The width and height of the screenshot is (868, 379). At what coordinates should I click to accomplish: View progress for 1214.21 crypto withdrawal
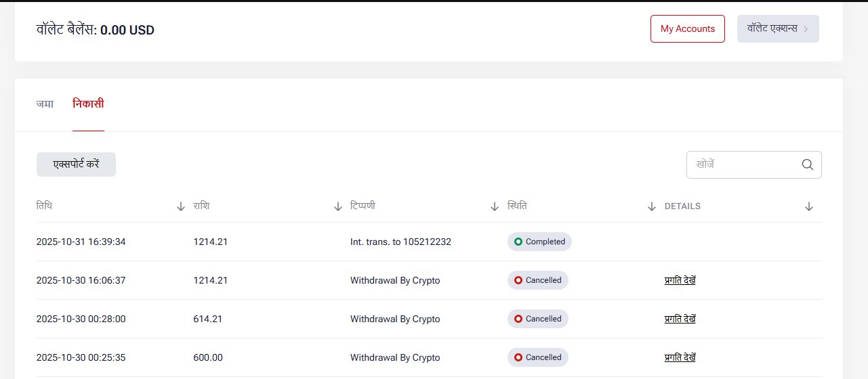pos(680,280)
